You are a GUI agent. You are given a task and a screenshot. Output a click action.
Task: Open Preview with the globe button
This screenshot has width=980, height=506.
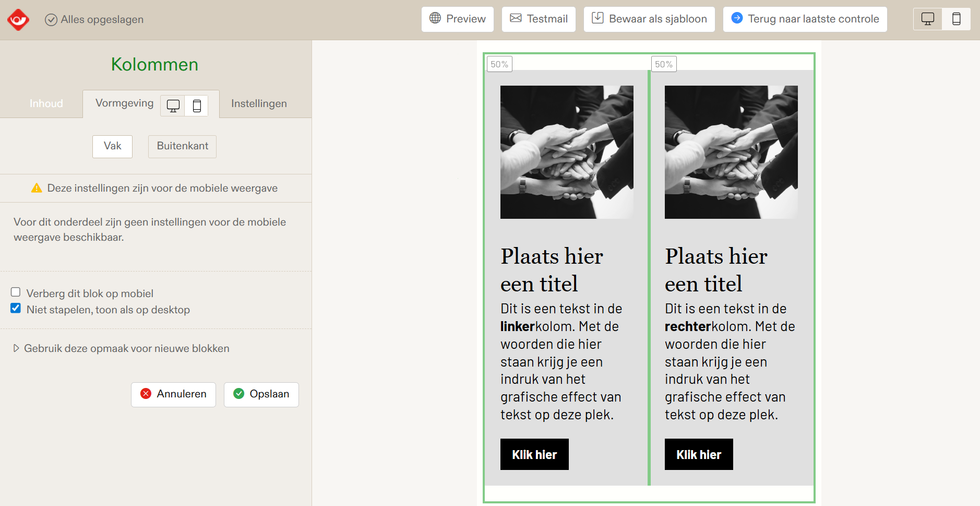coord(457,19)
